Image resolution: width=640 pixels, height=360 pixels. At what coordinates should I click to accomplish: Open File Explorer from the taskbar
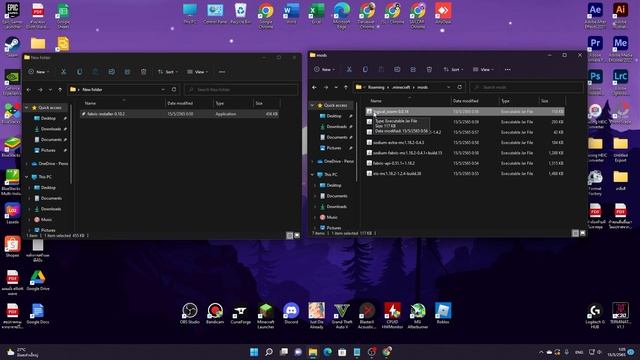coord(313,352)
